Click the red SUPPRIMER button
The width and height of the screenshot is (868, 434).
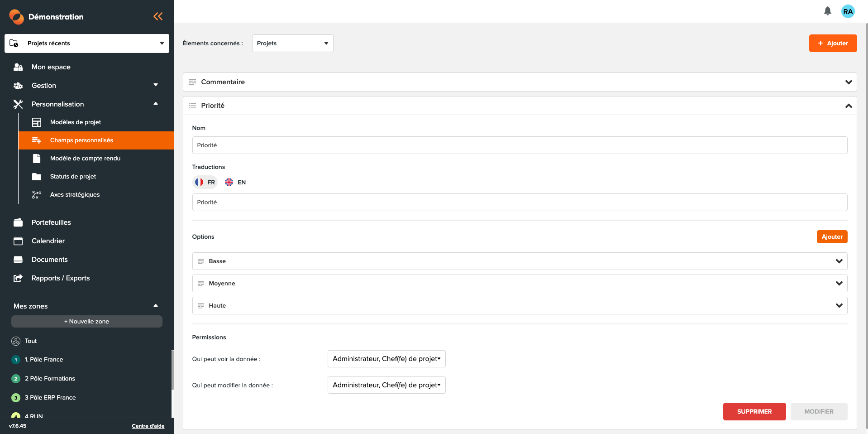point(754,412)
